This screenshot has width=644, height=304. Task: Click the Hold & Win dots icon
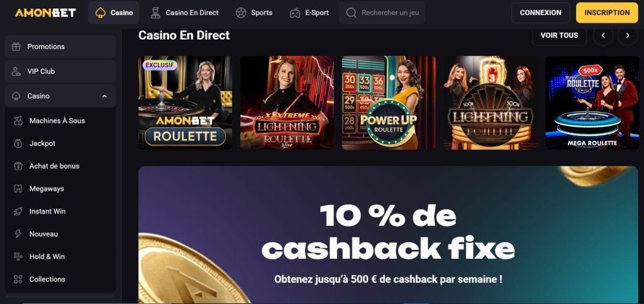(x=18, y=256)
